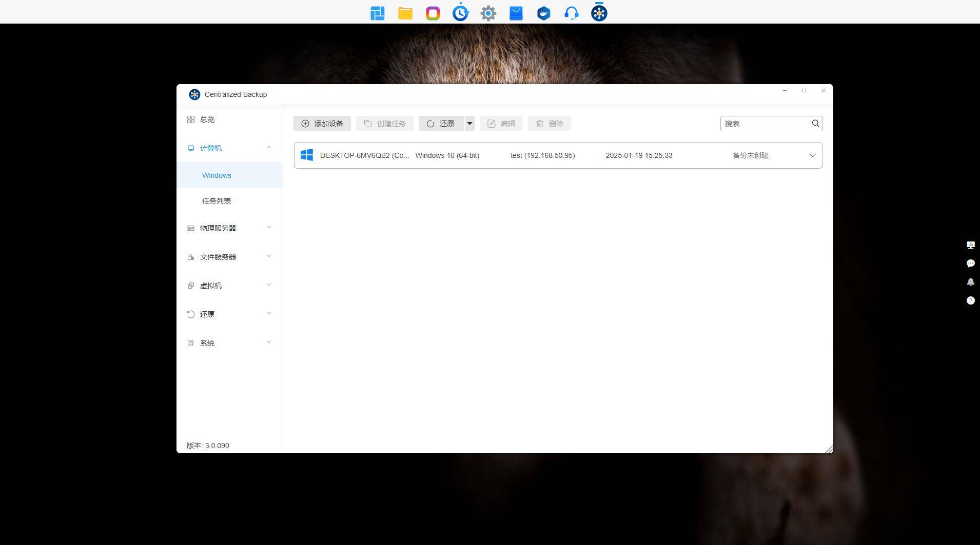Expand the DESKTOP-6MV6QB2 device row
Viewport: 980px width, 545px height.
pos(812,155)
